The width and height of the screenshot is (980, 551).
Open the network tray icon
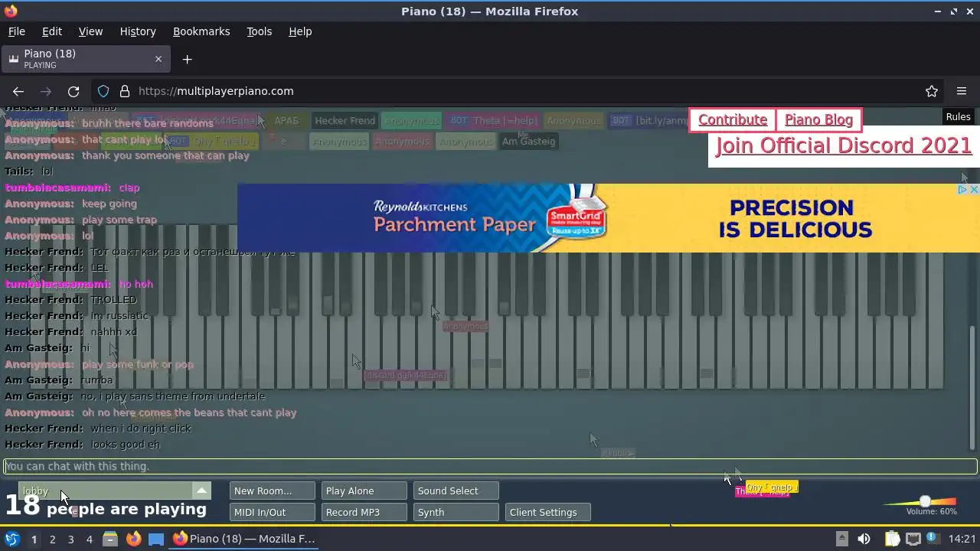coord(913,539)
